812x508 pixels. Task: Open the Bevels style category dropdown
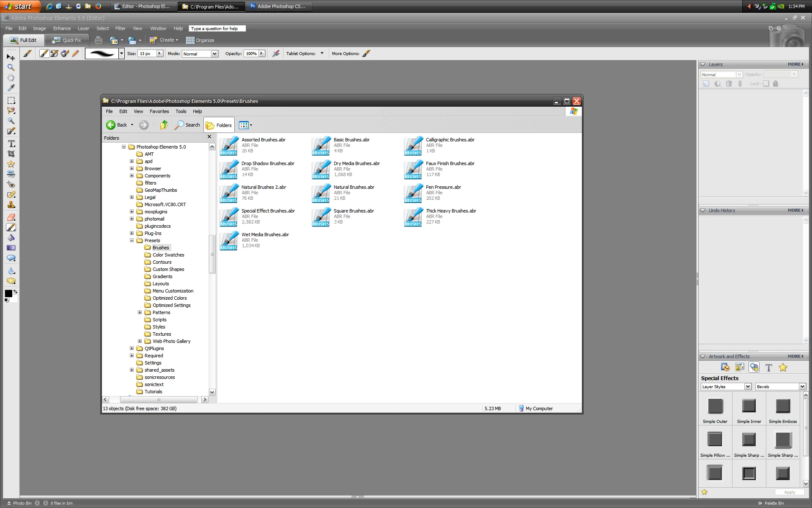point(802,387)
